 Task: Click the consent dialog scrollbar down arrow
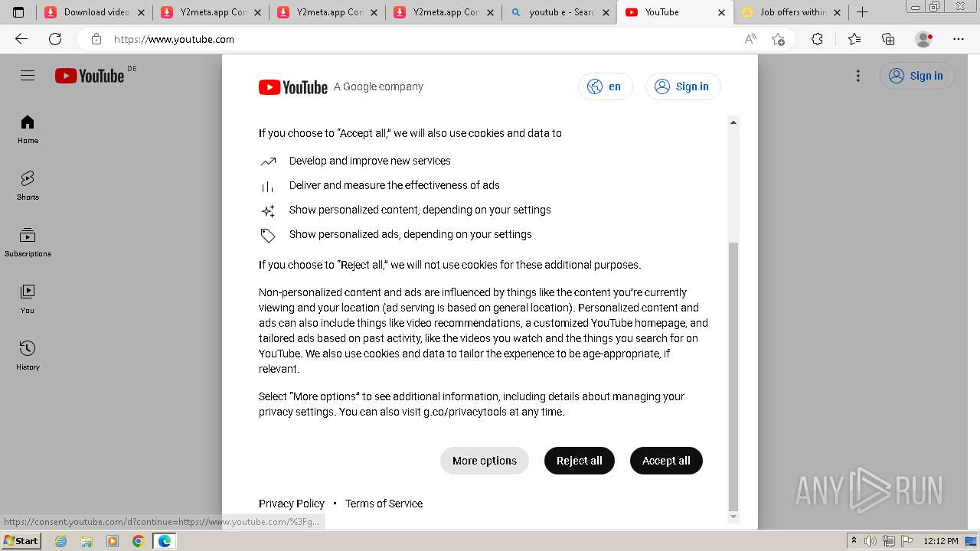click(733, 517)
